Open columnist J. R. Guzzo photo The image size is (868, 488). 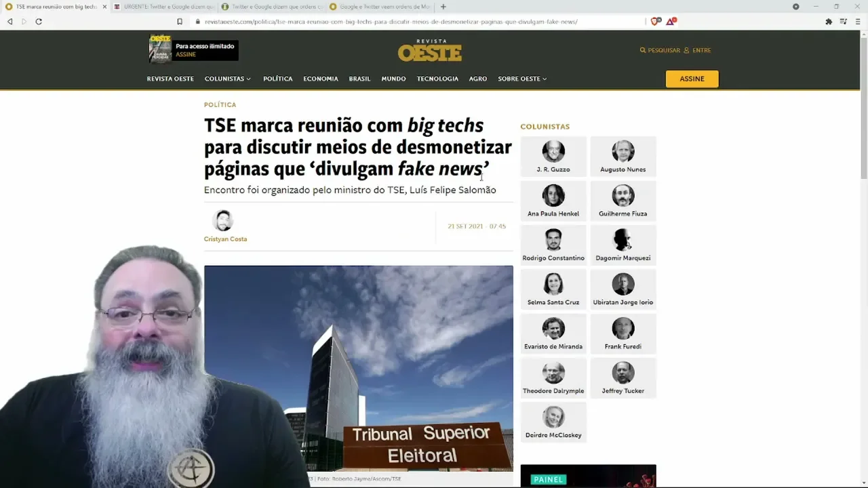click(x=553, y=151)
